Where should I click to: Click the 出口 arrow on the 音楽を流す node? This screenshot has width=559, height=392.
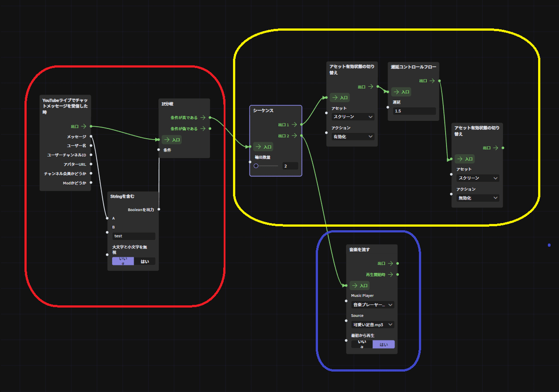pyautogui.click(x=390, y=264)
